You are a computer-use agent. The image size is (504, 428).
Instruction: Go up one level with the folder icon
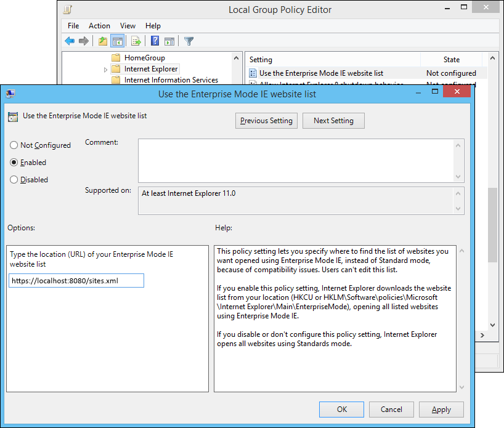coord(102,41)
